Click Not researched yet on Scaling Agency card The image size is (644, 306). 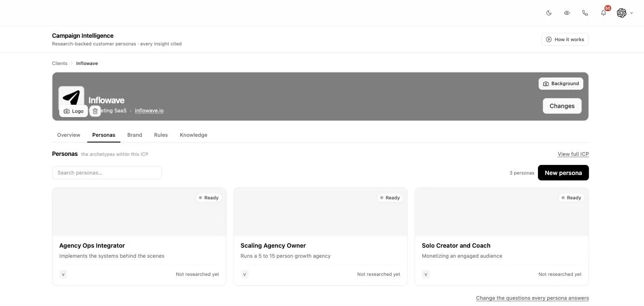pos(379,274)
